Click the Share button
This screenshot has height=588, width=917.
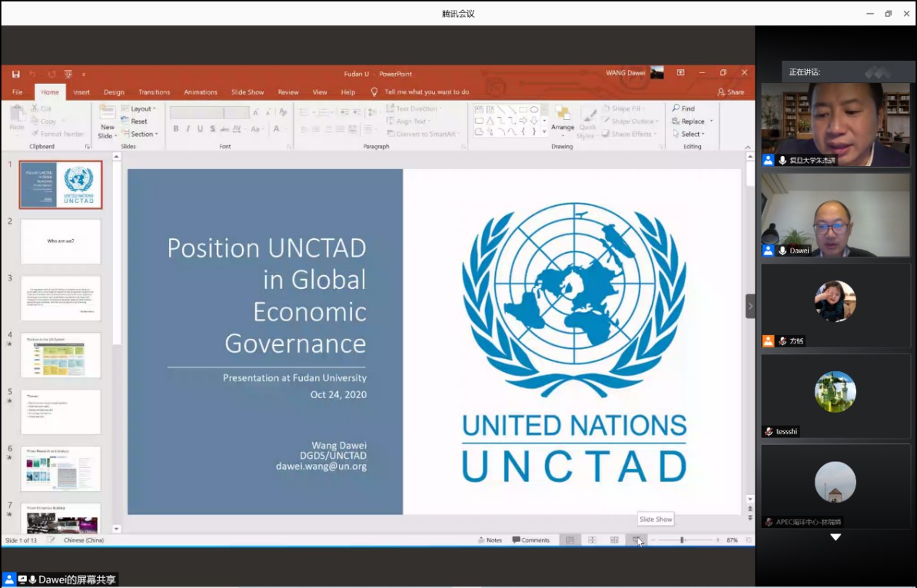click(730, 92)
